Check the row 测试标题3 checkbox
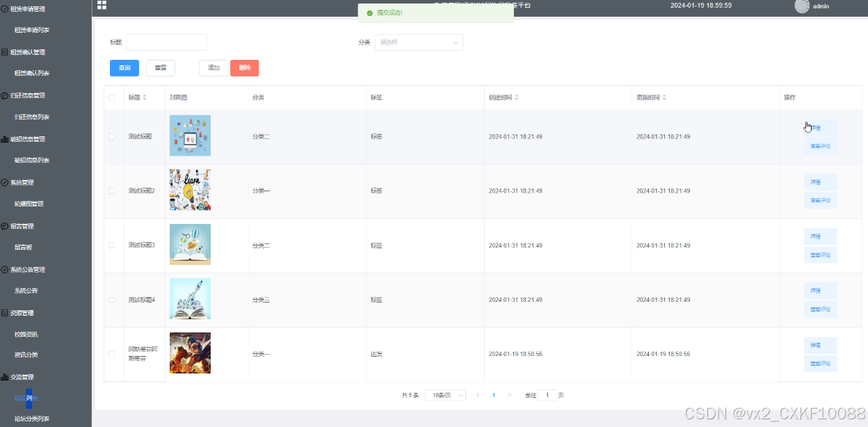Viewport: 868px width, 427px height. point(111,245)
